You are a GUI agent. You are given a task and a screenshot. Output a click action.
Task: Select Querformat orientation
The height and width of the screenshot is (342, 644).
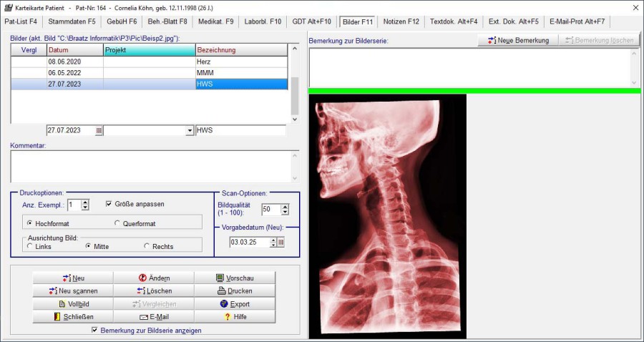(117, 224)
